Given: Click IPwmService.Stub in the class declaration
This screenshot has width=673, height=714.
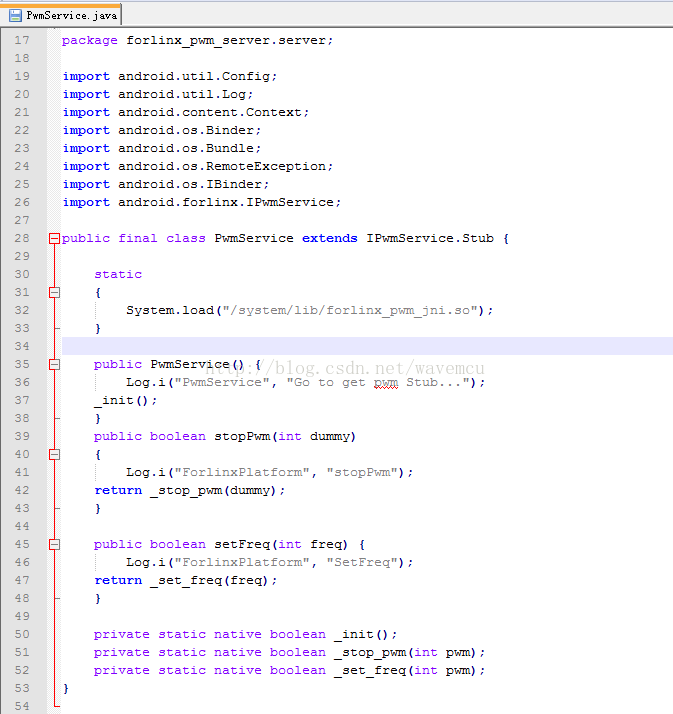Looking at the screenshot, I should click(430, 238).
